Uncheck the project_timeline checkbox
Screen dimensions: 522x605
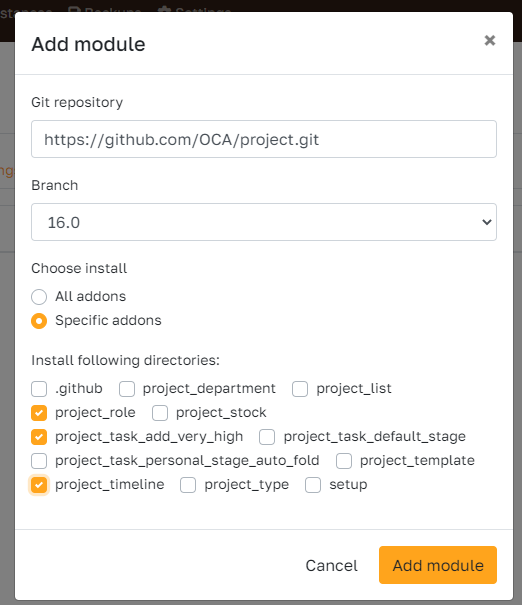[39, 485]
